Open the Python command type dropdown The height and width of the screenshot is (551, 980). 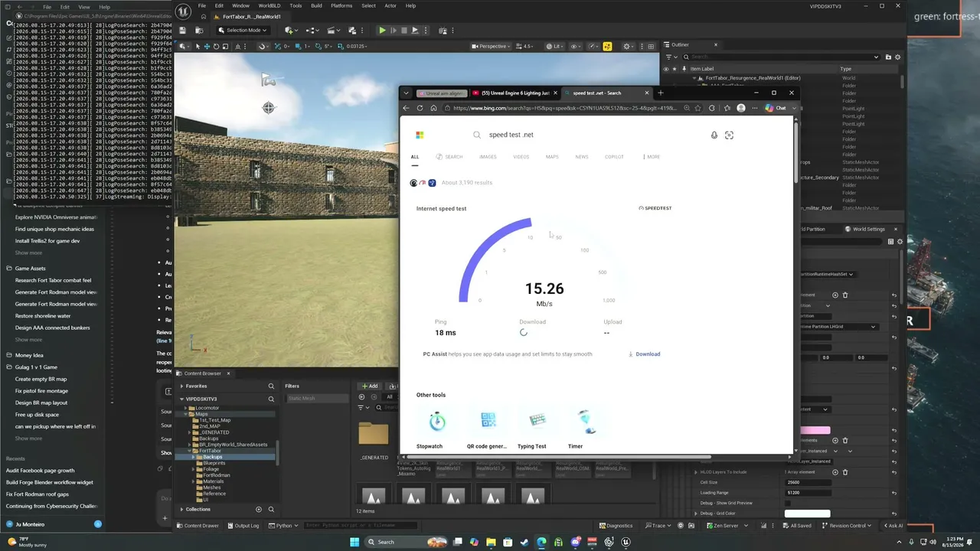pos(284,526)
